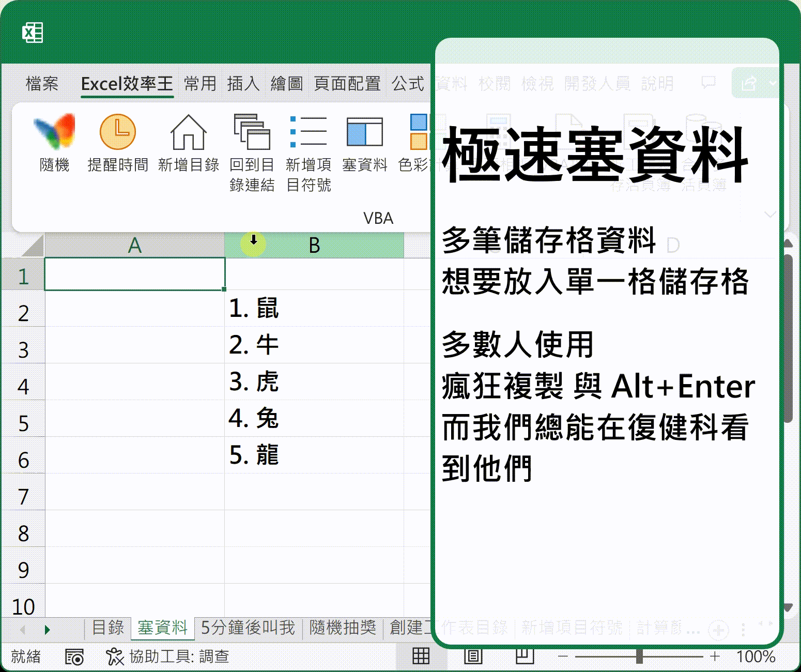Switch to the 5分鐘後叫我 sheet tab
The image size is (801, 672).
tap(248, 628)
